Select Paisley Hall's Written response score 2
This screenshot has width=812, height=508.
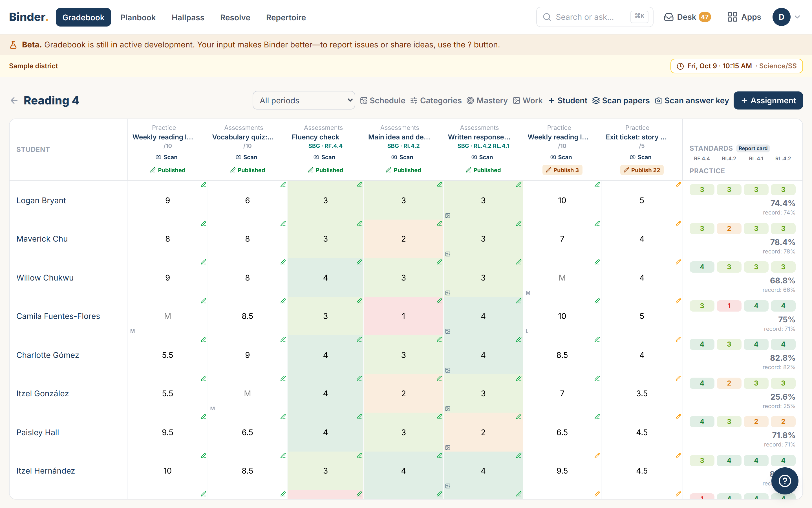point(483,432)
